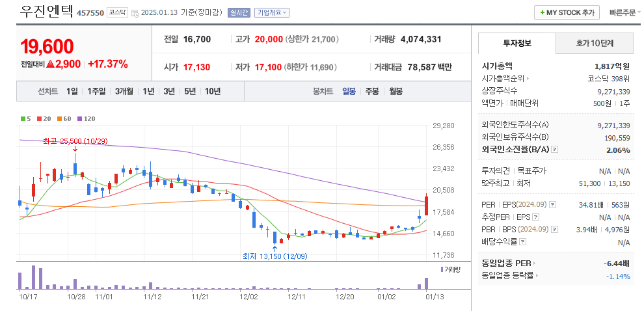Select the 3개월 line chart period
This screenshot has height=311, width=644.
tap(124, 91)
